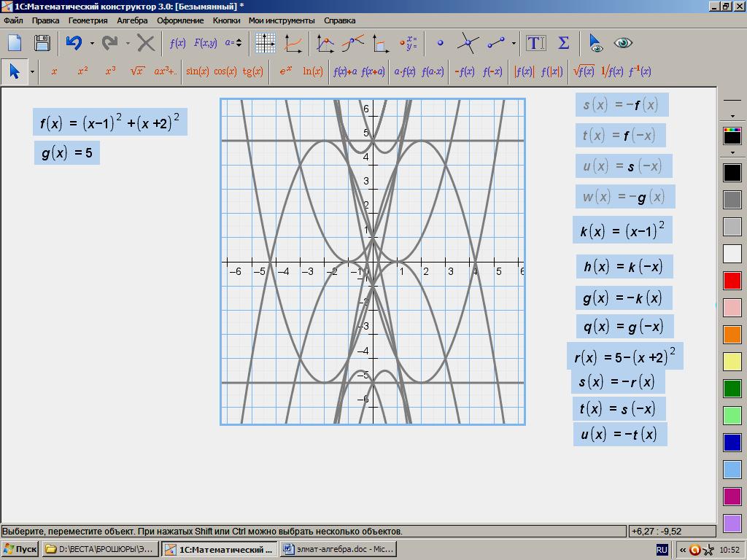The height and width of the screenshot is (560, 747).
Task: Open the Мои инструменты menu
Action: (282, 20)
